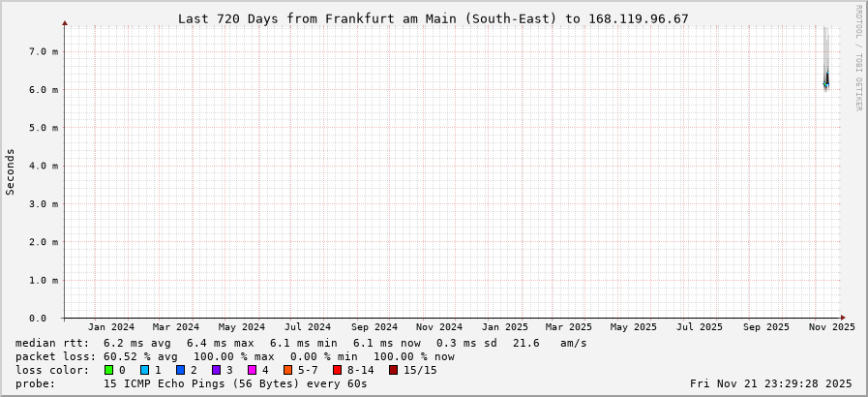Click the '7.0 m' y-axis label

pyautogui.click(x=44, y=51)
